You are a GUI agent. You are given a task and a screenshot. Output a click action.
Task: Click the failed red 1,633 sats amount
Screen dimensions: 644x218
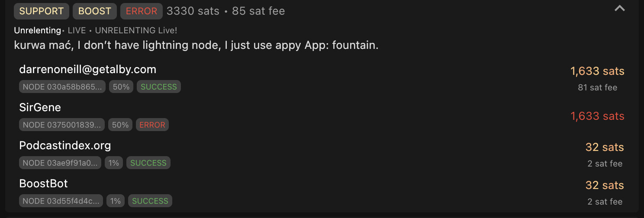point(597,116)
